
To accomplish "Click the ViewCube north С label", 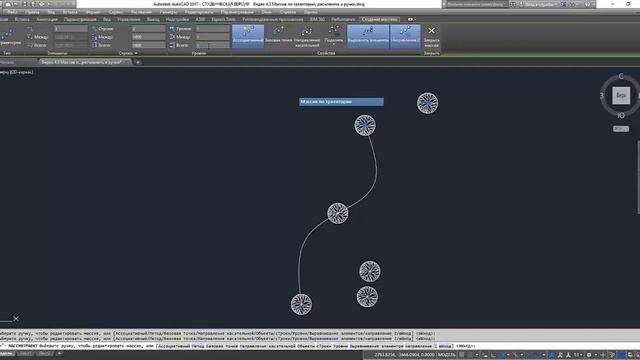I will click(621, 76).
